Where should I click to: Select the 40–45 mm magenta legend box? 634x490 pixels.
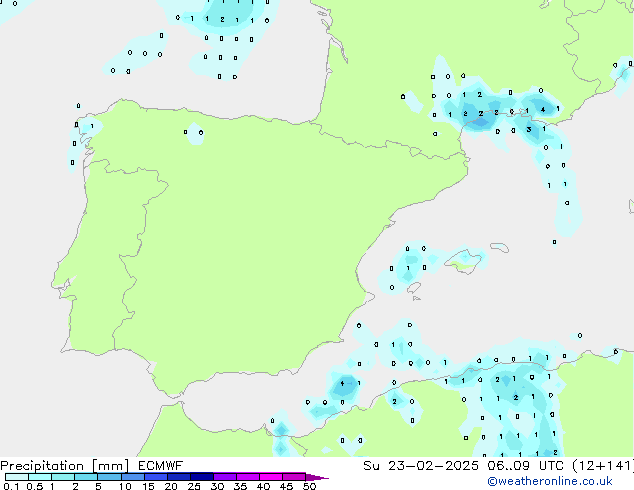click(x=271, y=477)
